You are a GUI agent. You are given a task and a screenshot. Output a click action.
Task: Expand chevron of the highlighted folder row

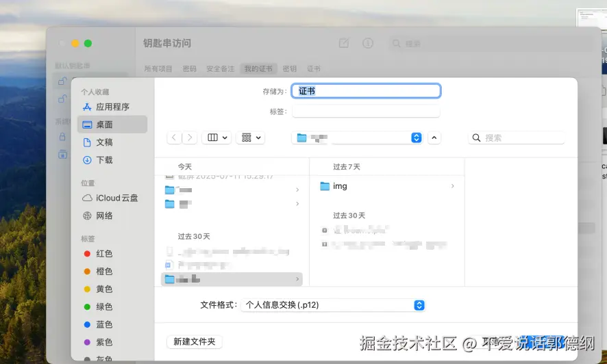(297, 279)
